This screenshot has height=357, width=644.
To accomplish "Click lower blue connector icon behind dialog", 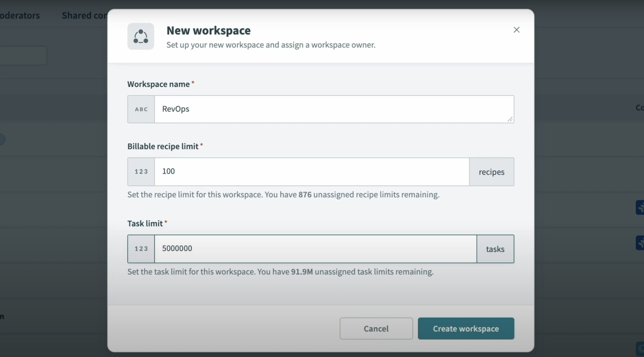I will click(640, 243).
